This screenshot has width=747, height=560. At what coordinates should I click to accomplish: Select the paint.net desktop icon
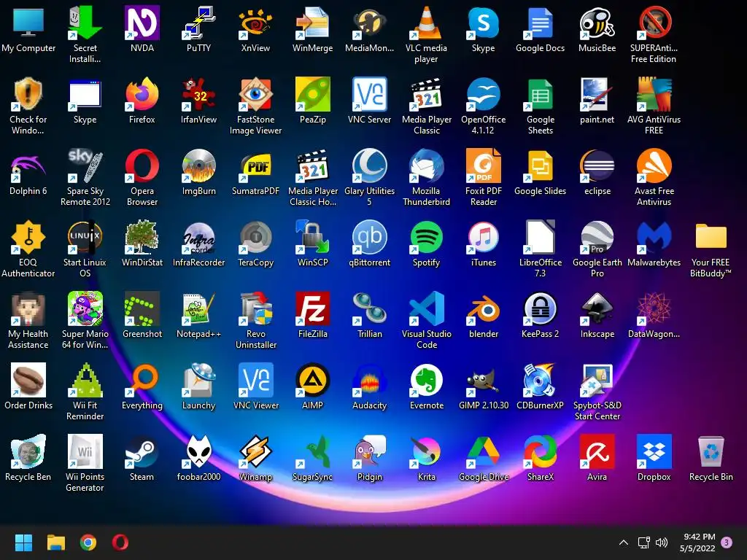(x=597, y=94)
